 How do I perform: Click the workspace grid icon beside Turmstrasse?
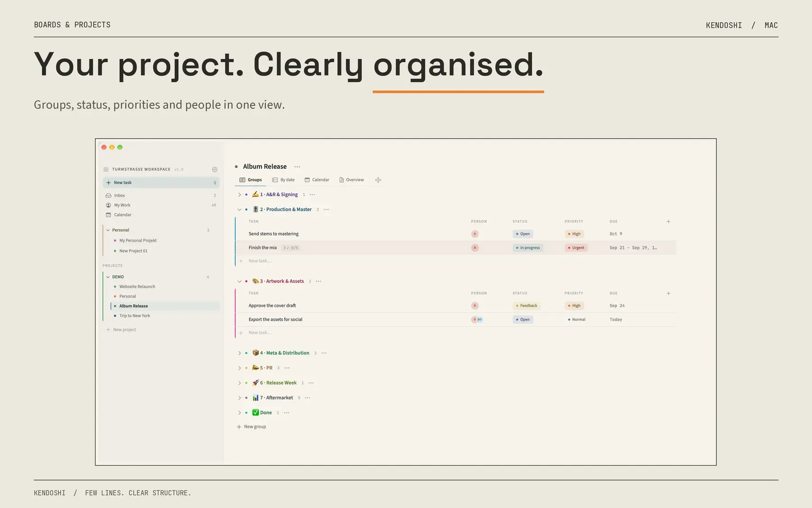click(x=106, y=169)
